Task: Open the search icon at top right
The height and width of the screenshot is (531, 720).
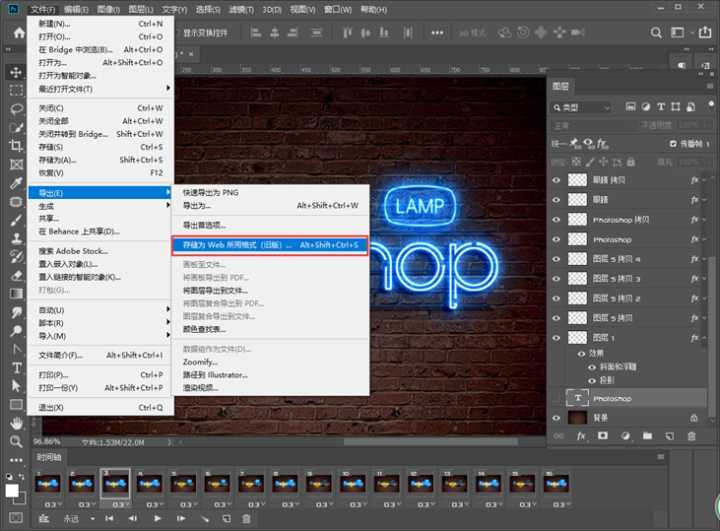Action: click(x=656, y=33)
